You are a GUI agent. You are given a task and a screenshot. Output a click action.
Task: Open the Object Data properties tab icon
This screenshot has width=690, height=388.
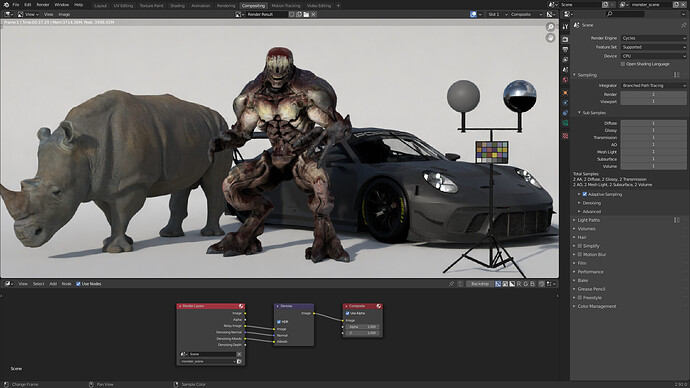click(565, 123)
